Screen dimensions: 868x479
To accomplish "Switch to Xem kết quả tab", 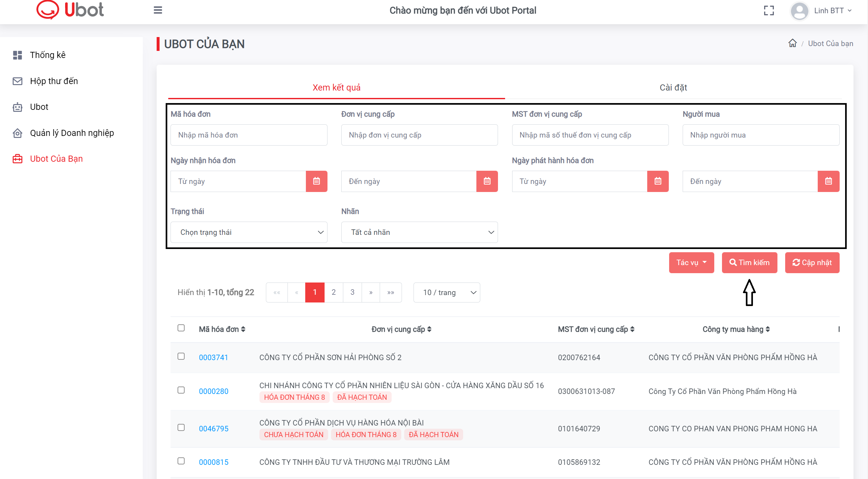I will click(336, 88).
